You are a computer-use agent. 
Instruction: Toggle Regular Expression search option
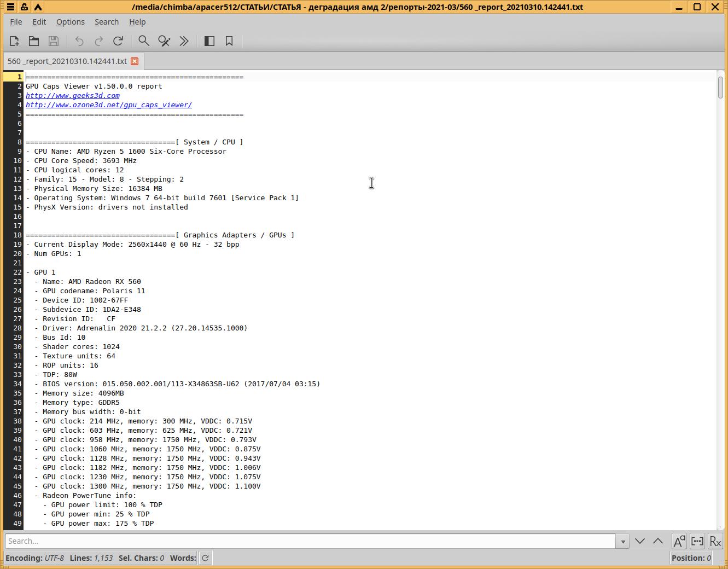pyautogui.click(x=715, y=541)
